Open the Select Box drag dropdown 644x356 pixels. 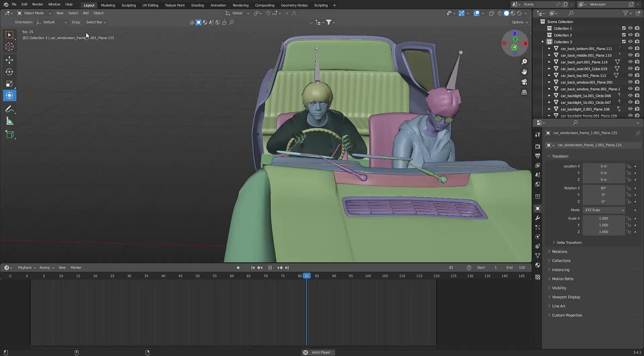click(x=96, y=22)
